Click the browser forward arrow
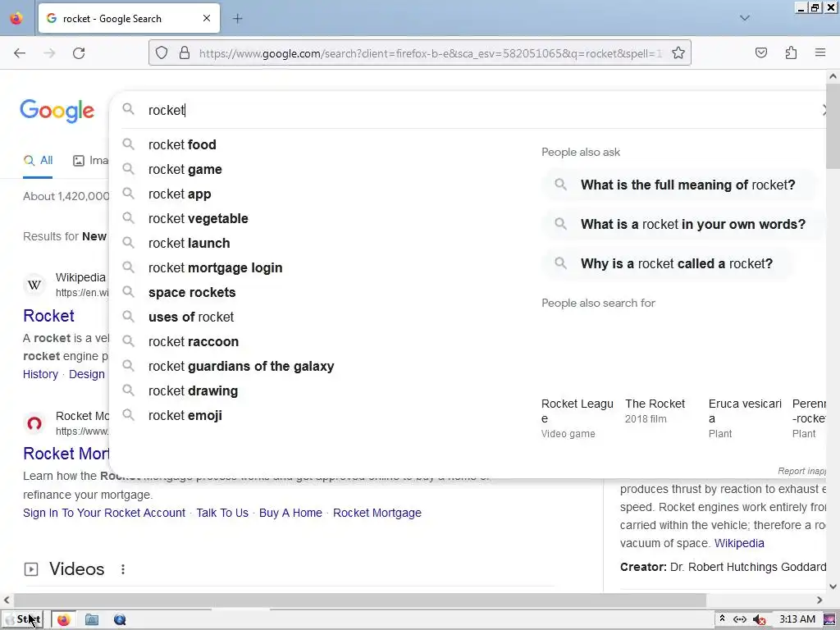Screen dimensions: 840x630 coord(49,53)
